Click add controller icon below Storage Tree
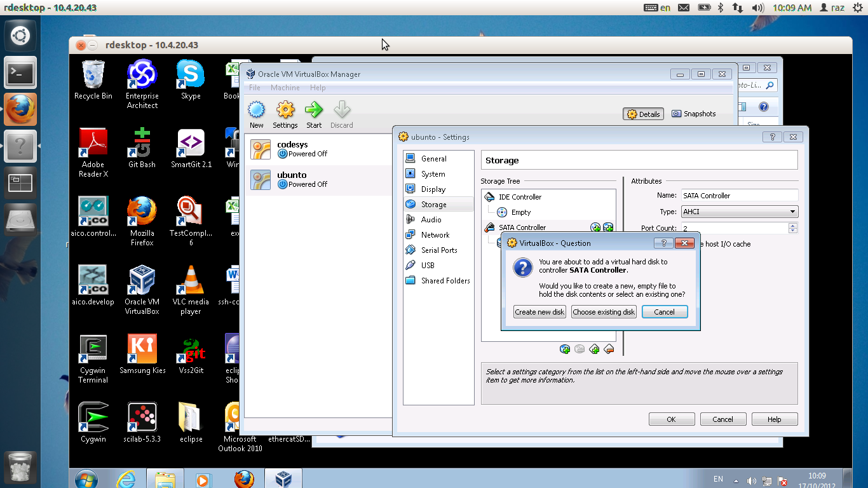The width and height of the screenshot is (868, 488). coord(594,349)
